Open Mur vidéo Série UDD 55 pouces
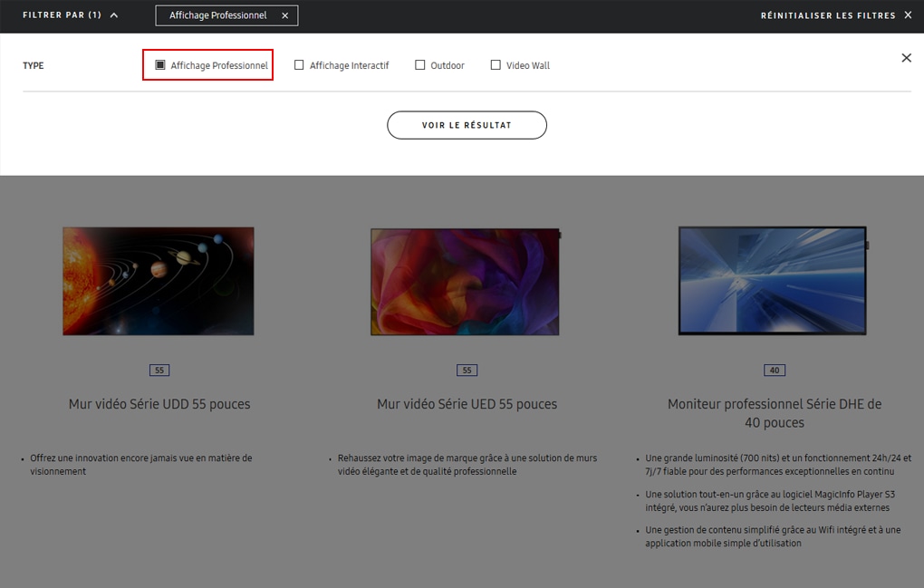The width and height of the screenshot is (924, 588). click(x=159, y=404)
